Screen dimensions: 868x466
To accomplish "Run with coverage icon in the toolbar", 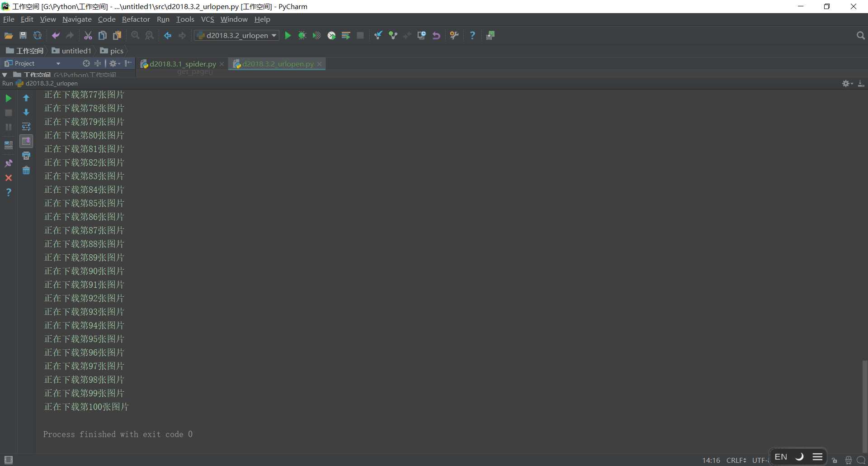I will 316,35.
